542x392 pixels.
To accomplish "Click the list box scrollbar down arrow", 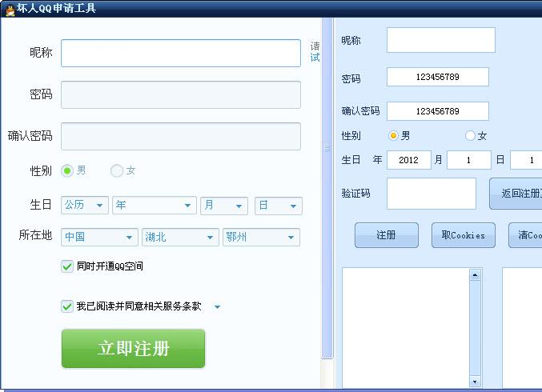I will 475,382.
